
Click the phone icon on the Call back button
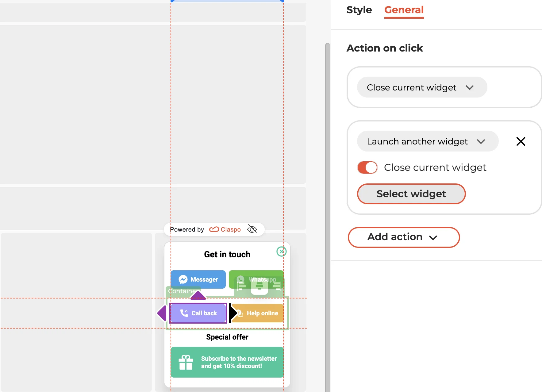(x=184, y=313)
